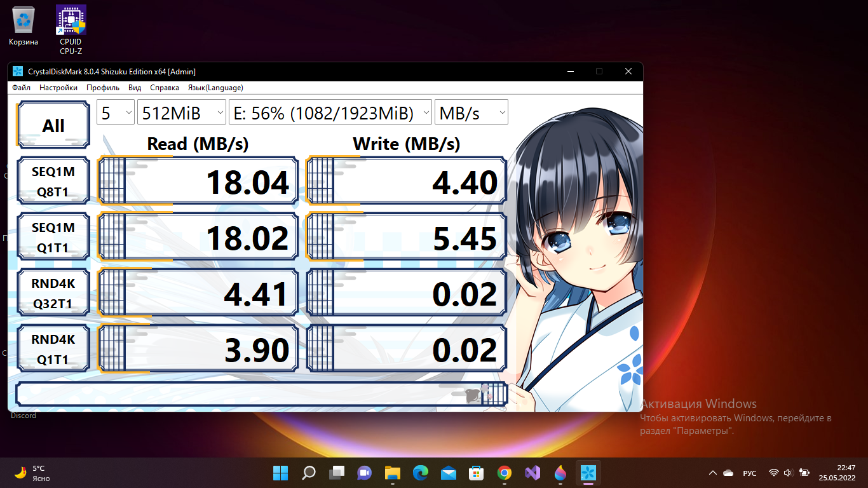The width and height of the screenshot is (868, 488).
Task: Change the MB/s unit dropdown
Action: click(x=471, y=113)
